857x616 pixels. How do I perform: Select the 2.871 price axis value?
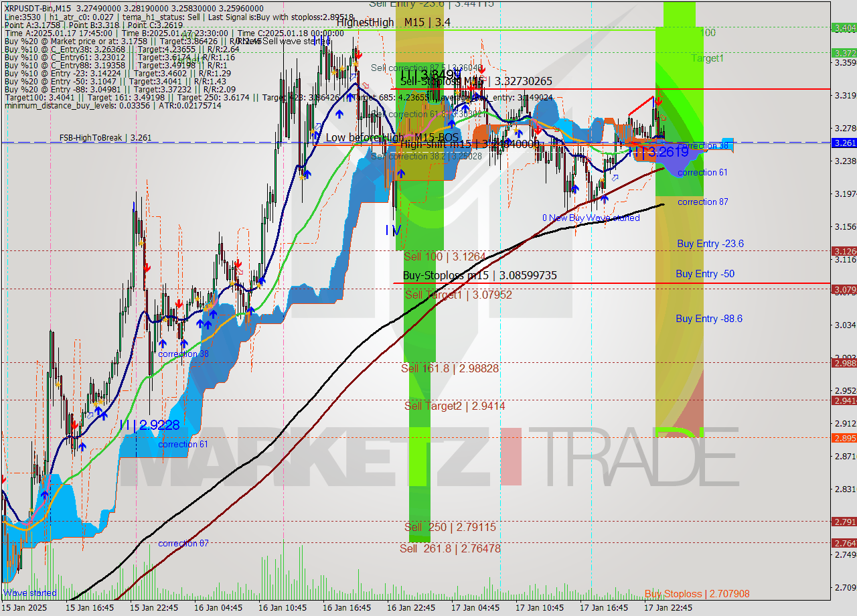pyautogui.click(x=845, y=457)
